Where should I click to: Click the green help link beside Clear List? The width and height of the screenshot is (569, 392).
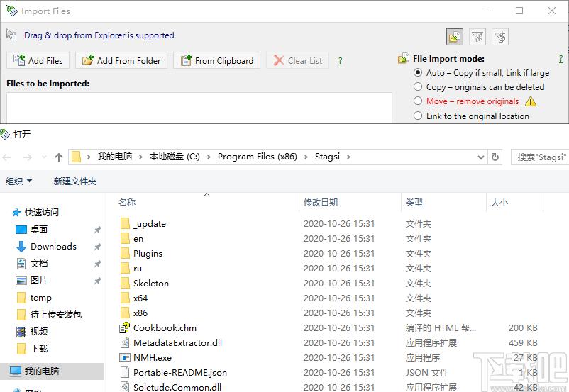[341, 61]
